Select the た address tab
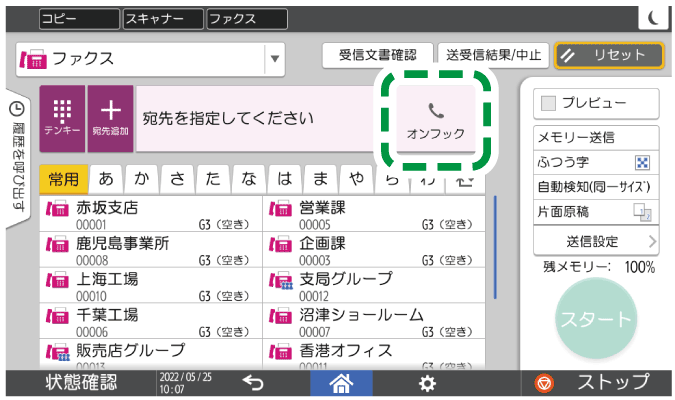The width and height of the screenshot is (675, 400). (x=214, y=179)
